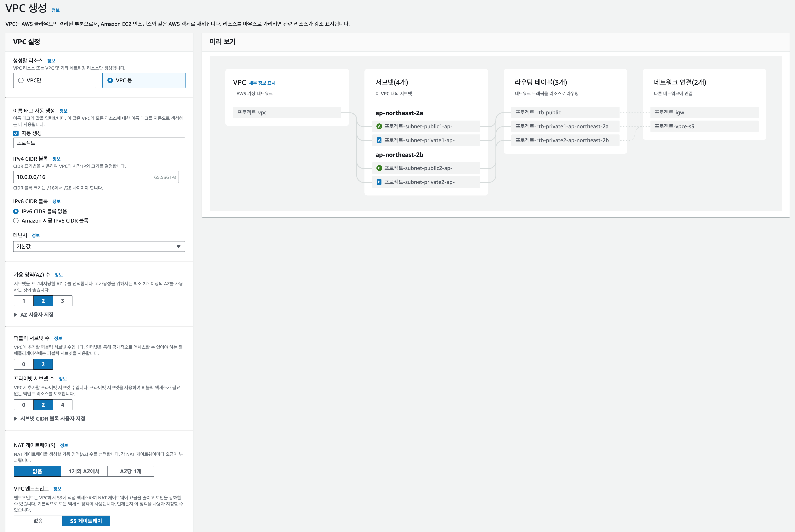Screen dimensions: 795x532
Task: Click green A icon of subnet-public1
Action: click(379, 127)
